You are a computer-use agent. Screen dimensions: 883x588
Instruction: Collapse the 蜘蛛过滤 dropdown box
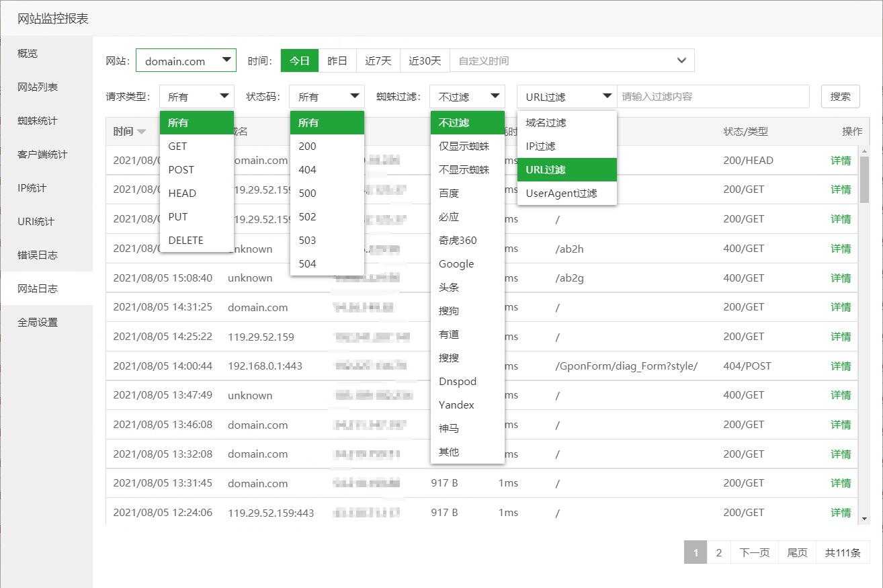(467, 97)
